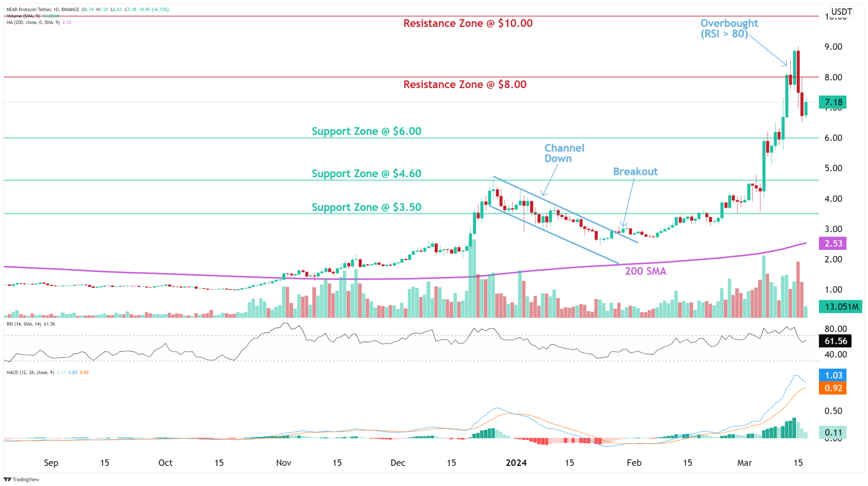The width and height of the screenshot is (868, 486).
Task: Click the black 61.56 RSI value label
Action: click(x=834, y=341)
